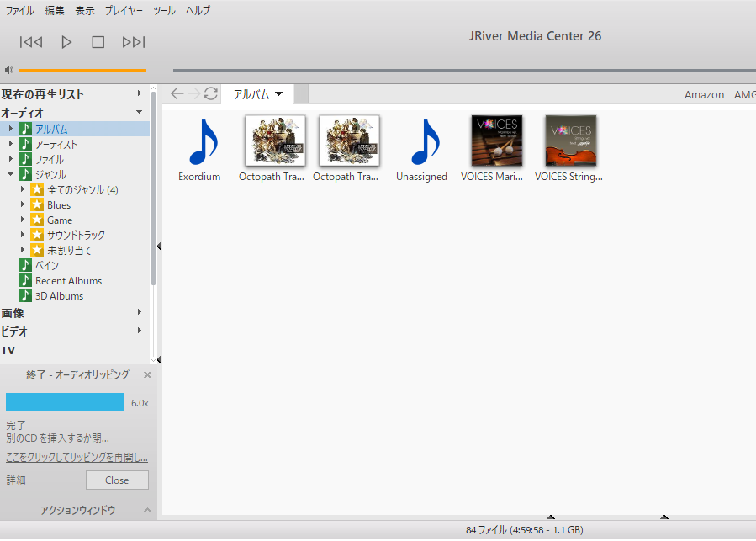Select the ジャンル music note icon
The image size is (756, 541).
[25, 174]
